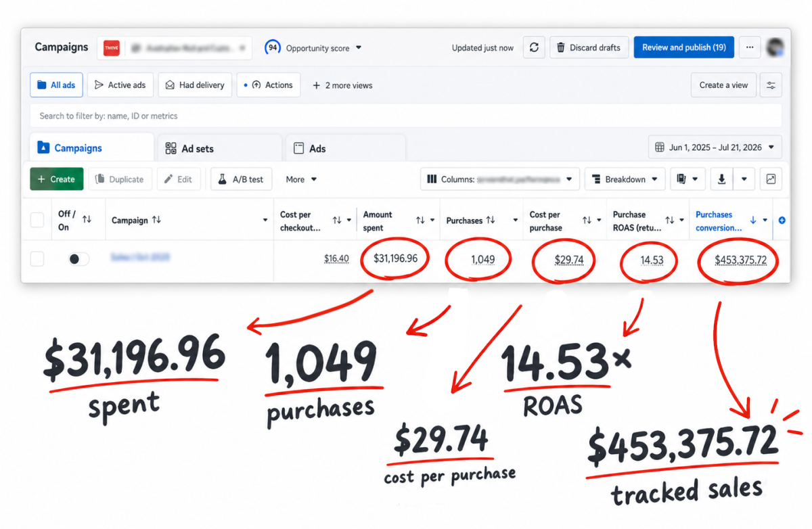Click the Opportunity score 94 ring
Image resolution: width=812 pixels, height=529 pixels.
(x=273, y=48)
